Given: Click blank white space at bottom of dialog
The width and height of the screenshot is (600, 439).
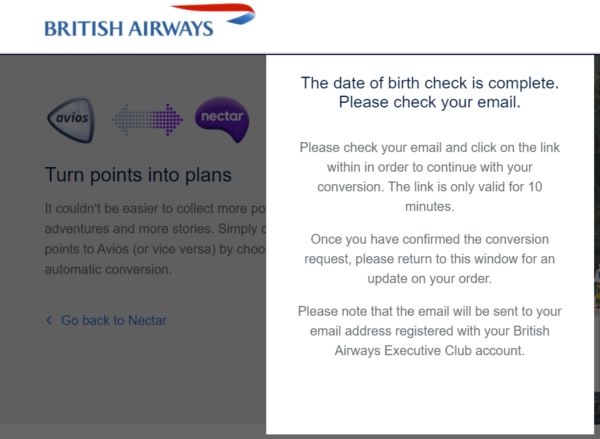Looking at the screenshot, I should [432, 400].
